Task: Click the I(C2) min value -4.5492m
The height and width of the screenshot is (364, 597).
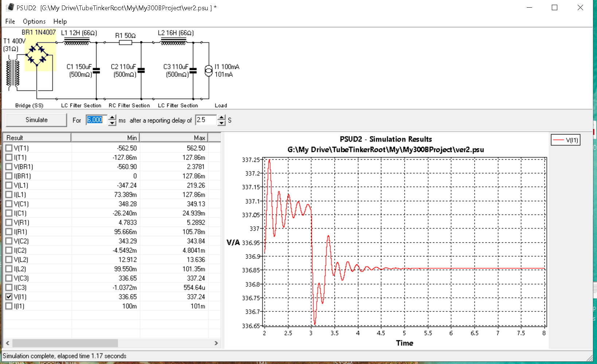Action: point(123,250)
